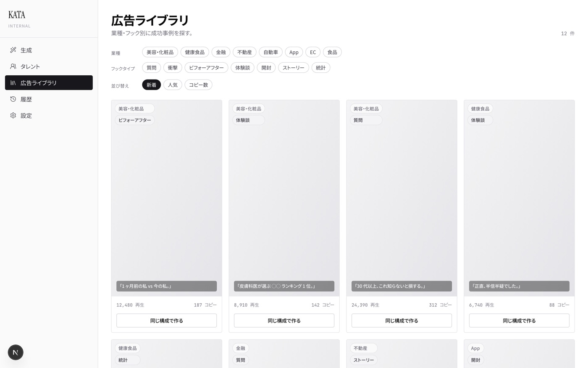The height and width of the screenshot is (368, 588).
Task: Click the 統計 tag on second-row card
Action: [128, 360]
